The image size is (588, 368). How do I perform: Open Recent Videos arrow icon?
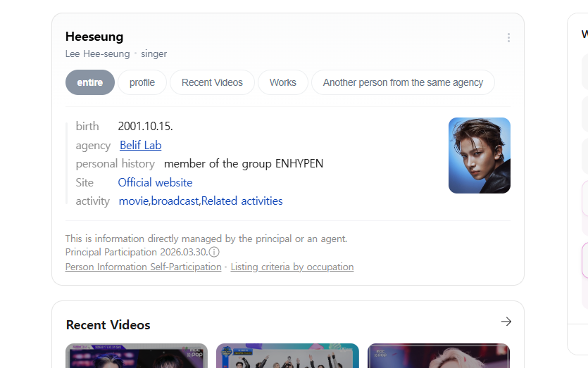pyautogui.click(x=506, y=322)
